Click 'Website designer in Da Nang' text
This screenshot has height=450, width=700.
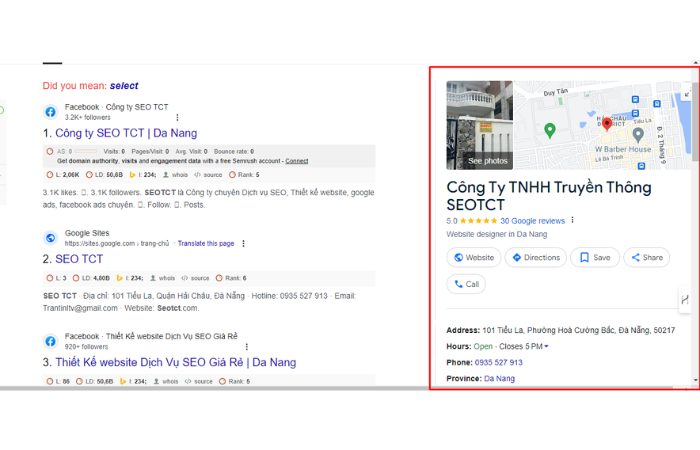pos(496,234)
